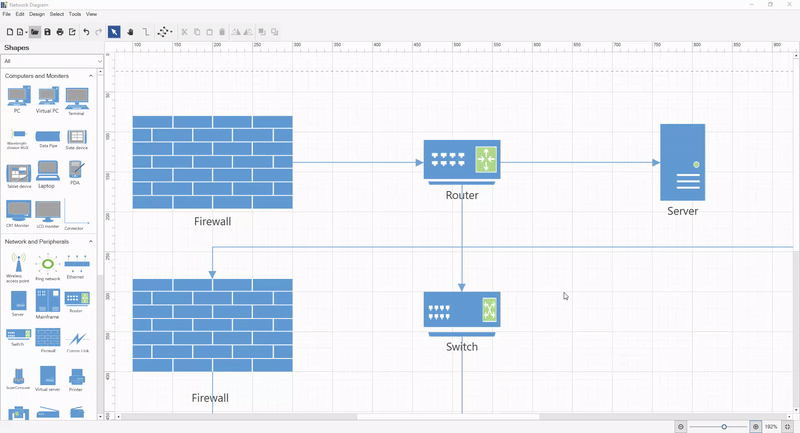
Task: Click the Save diagram icon
Action: [x=47, y=32]
